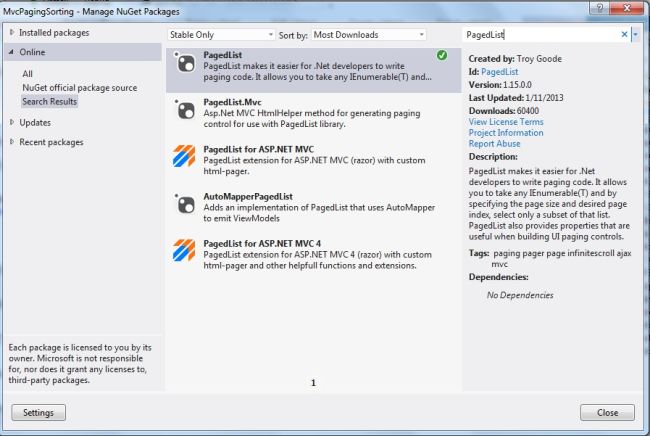Click the Downloads 60400 value

tap(528, 111)
